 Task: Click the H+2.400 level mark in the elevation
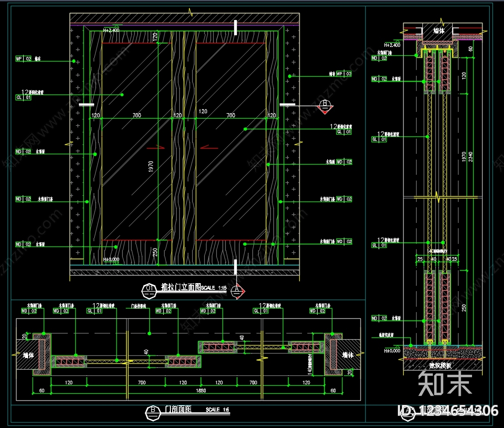coord(111,30)
